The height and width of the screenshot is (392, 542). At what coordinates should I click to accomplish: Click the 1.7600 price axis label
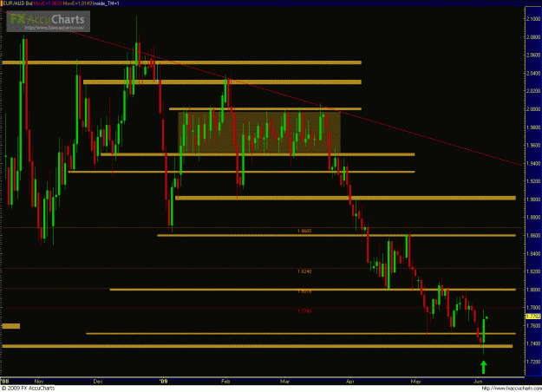pyautogui.click(x=533, y=325)
